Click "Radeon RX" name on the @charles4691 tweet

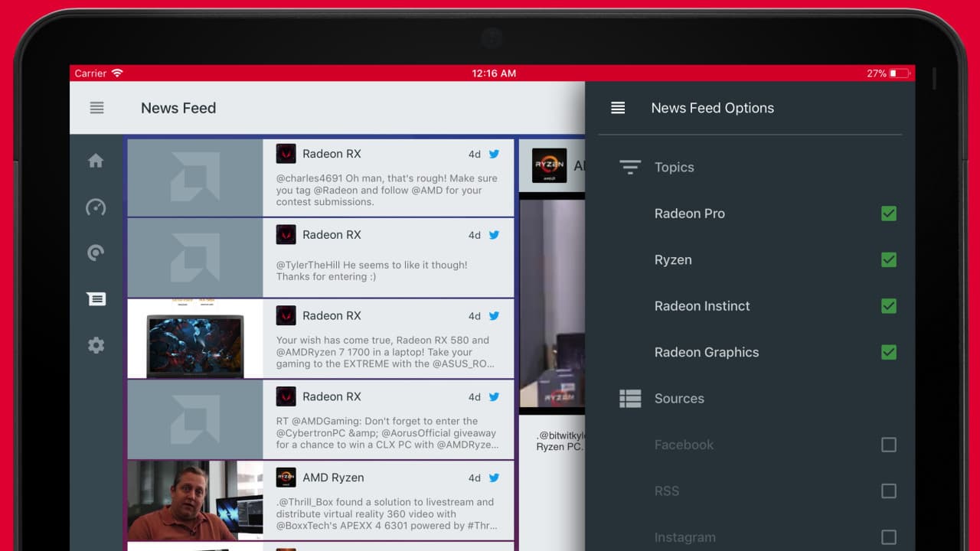(x=332, y=154)
